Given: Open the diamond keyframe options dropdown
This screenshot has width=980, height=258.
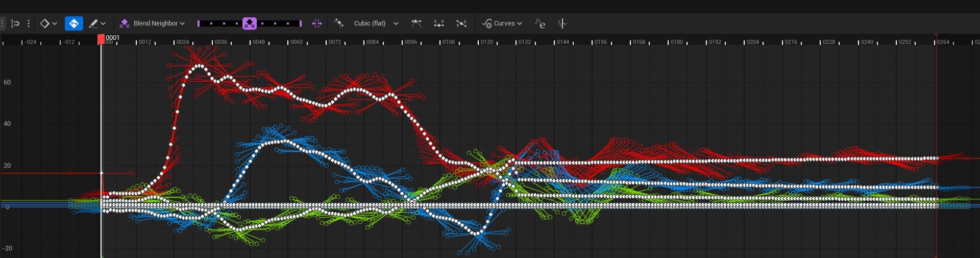Looking at the screenshot, I should point(48,24).
